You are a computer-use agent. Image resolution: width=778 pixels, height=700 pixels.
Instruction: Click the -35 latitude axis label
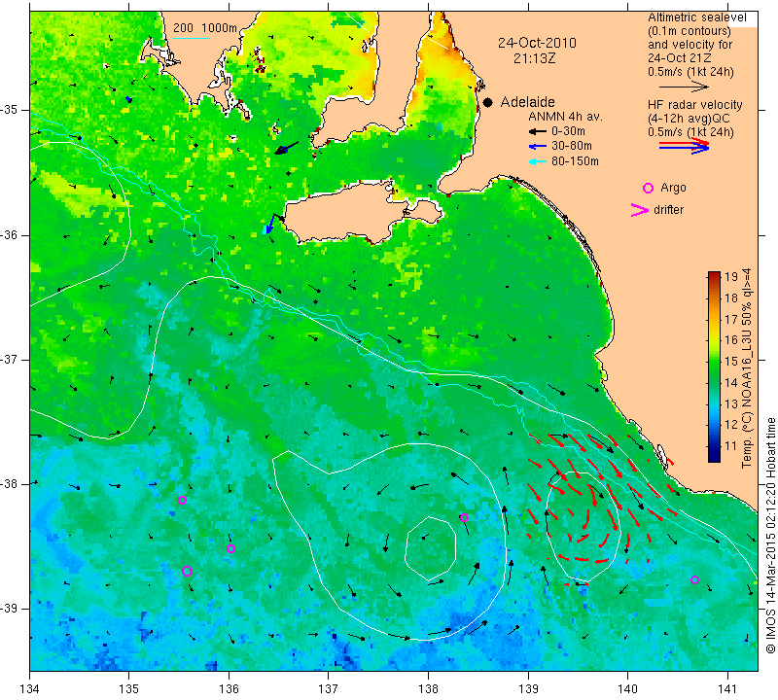10,110
